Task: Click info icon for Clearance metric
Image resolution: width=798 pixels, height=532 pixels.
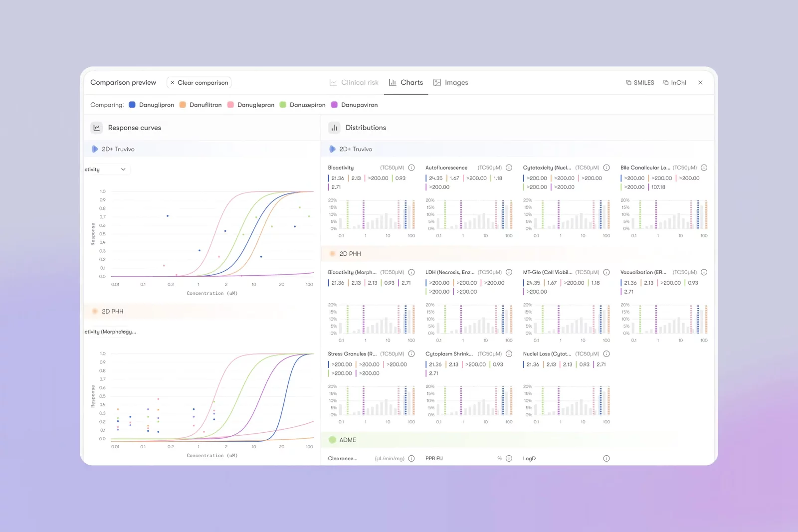Action: coord(411,458)
